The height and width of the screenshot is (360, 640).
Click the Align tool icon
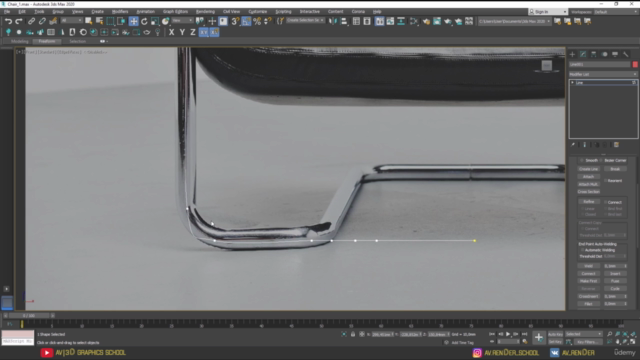[x=344, y=21]
